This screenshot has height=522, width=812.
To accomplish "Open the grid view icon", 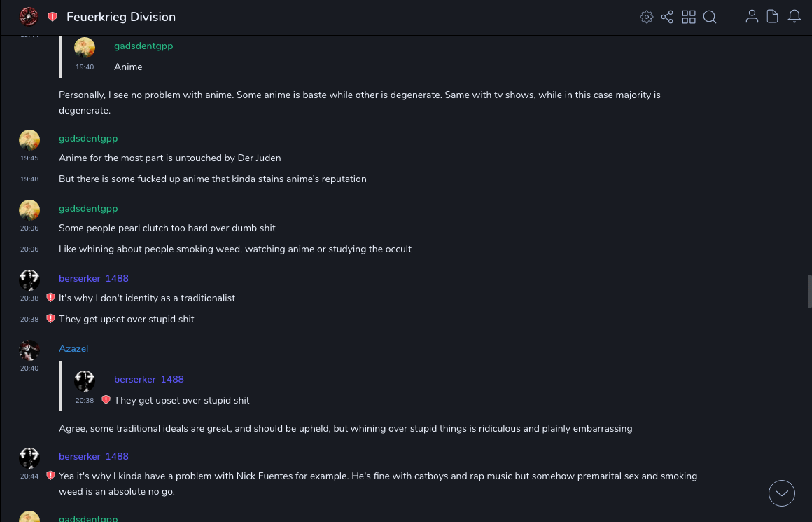I will tap(689, 17).
